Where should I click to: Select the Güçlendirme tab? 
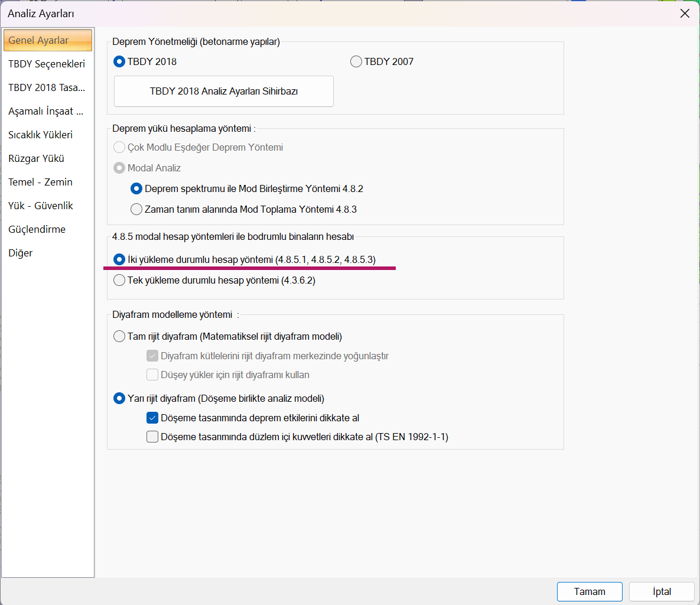point(48,229)
